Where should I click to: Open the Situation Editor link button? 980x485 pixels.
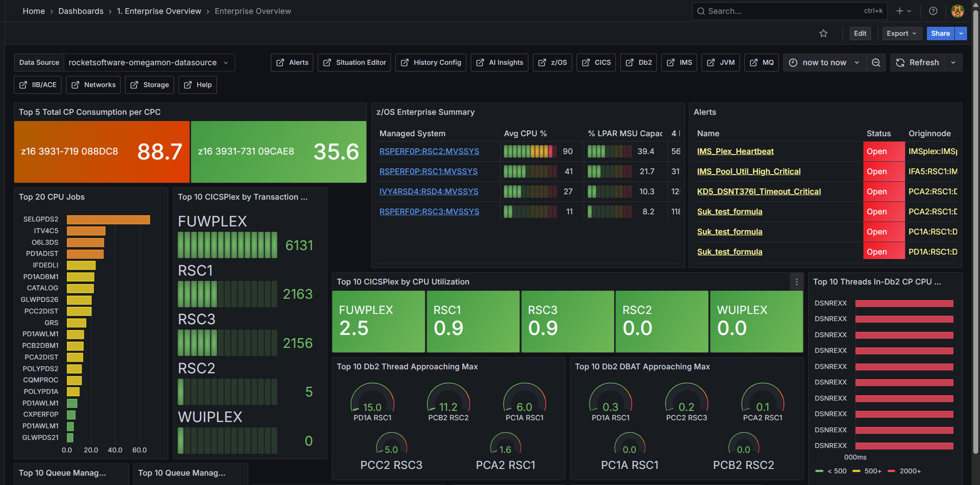click(354, 63)
